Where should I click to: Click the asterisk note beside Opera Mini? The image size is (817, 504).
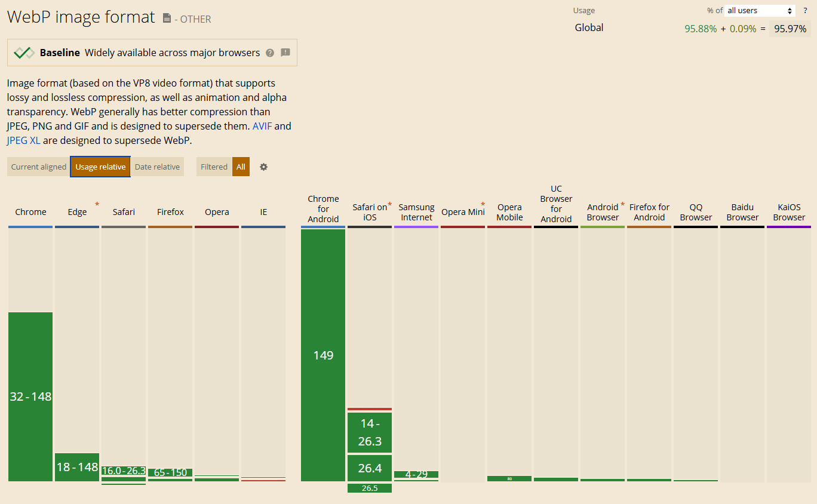tap(483, 205)
